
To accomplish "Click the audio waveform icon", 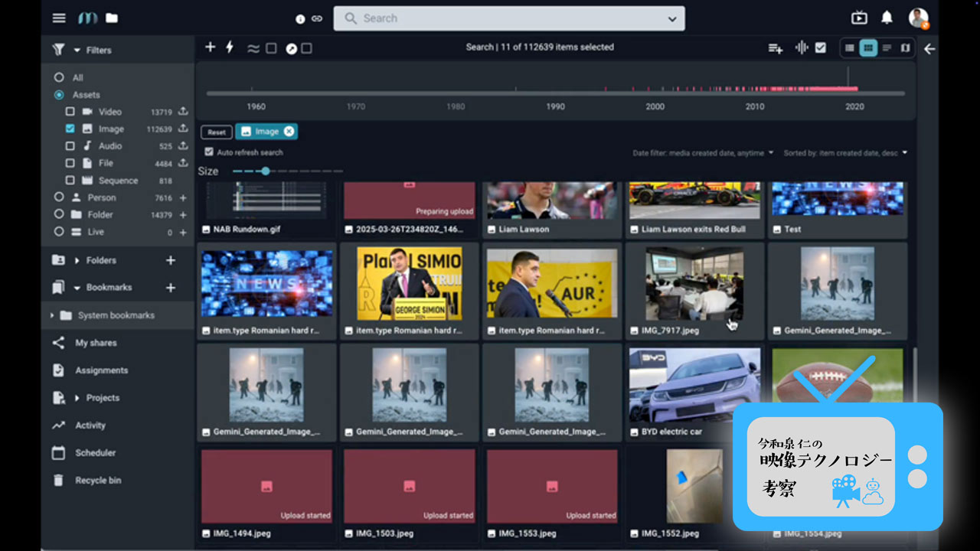I will pos(802,47).
